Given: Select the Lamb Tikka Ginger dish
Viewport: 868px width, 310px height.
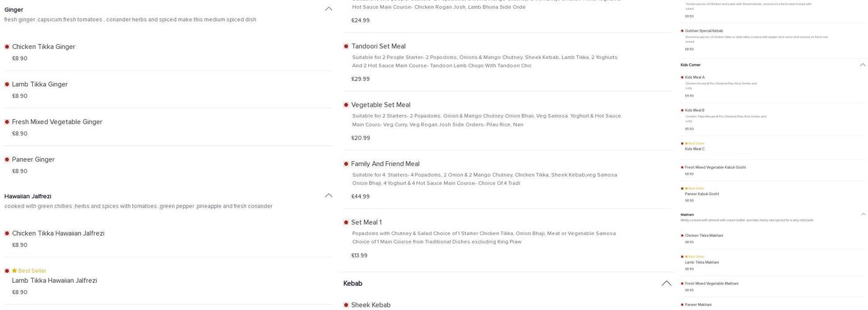Looking at the screenshot, I should click(x=40, y=84).
